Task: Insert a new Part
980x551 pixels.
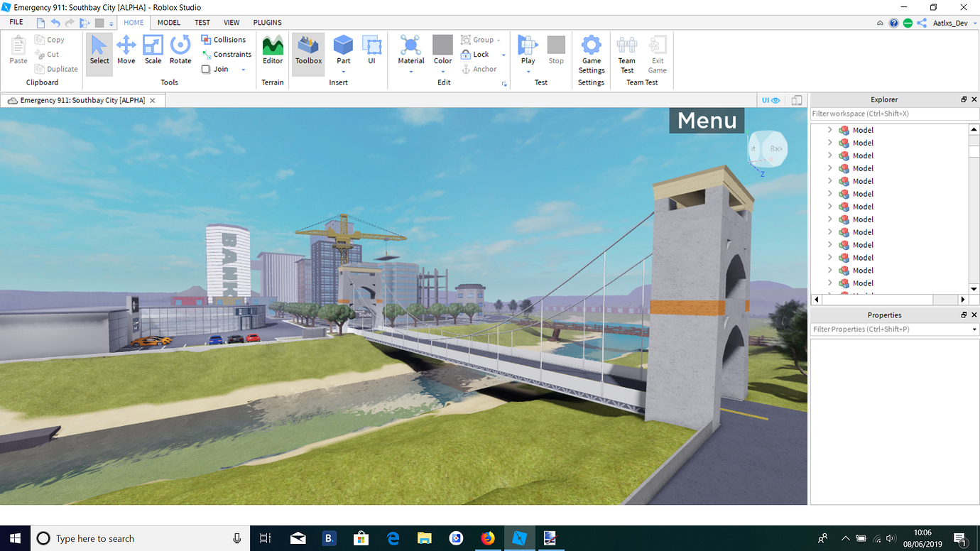Action: 343,52
